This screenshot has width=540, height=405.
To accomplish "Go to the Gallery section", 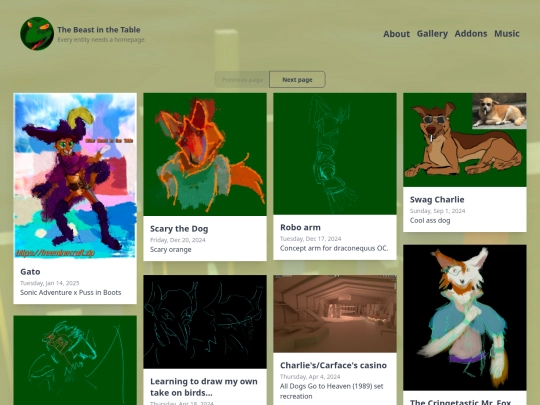I will [x=432, y=33].
